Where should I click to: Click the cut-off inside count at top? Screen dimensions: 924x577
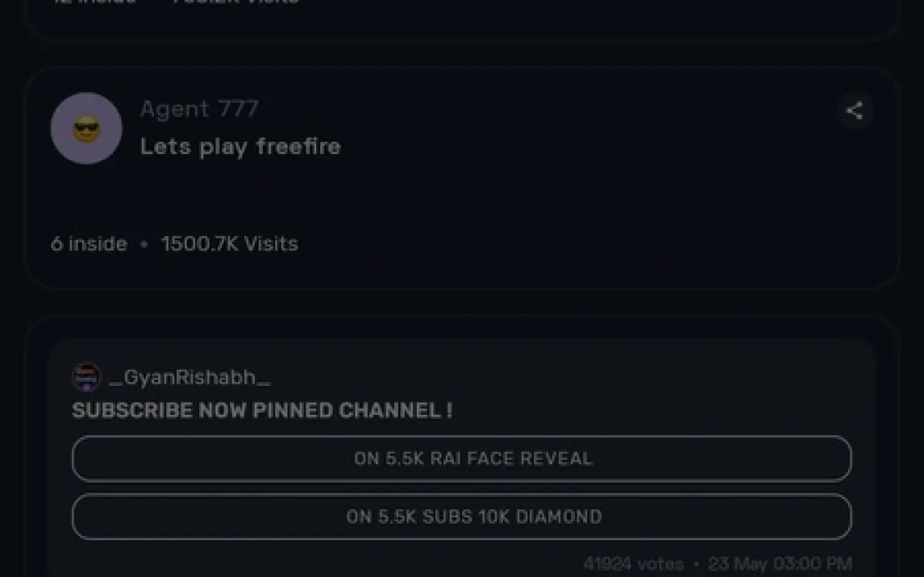[94, 2]
